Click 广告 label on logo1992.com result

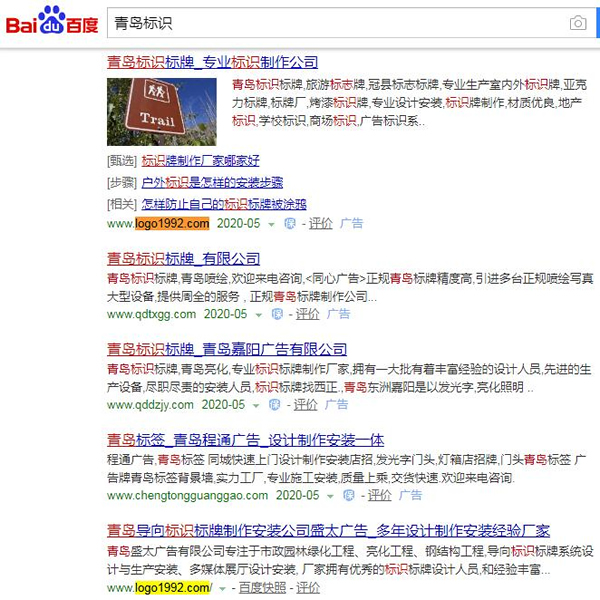pyautogui.click(x=351, y=223)
